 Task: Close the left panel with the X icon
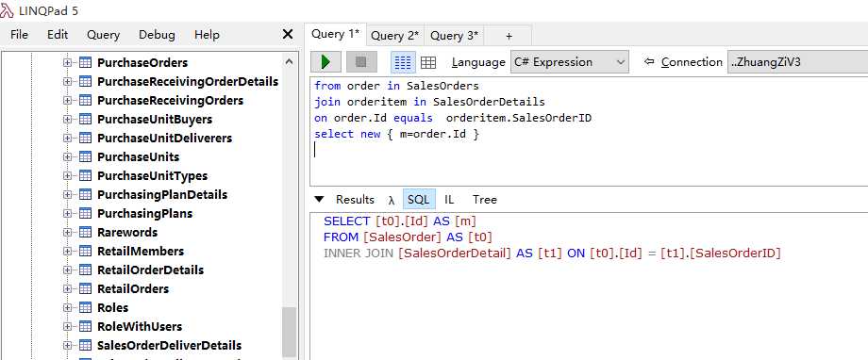tap(288, 34)
